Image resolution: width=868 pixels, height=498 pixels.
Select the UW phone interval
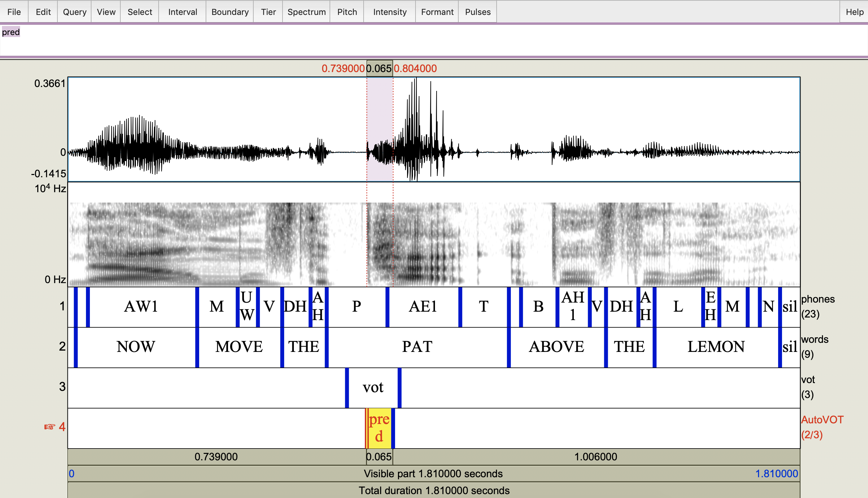click(x=247, y=307)
